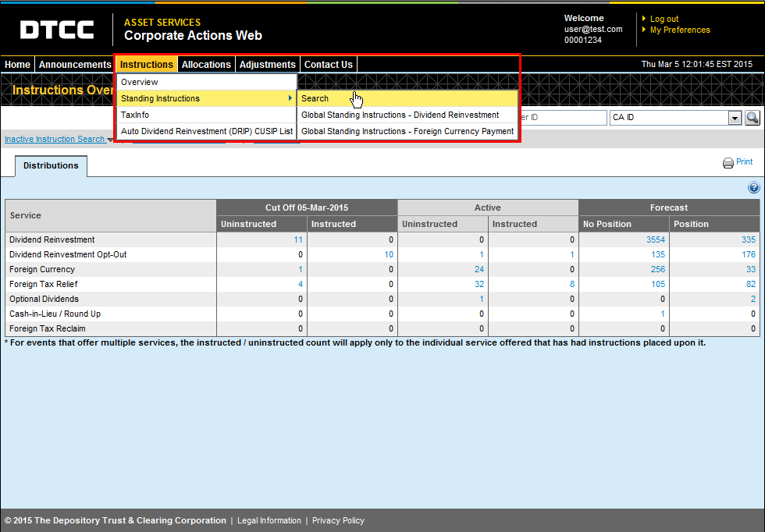
Task: Open Auto Dividend Reinvestment (DRIP) CUSIP List
Action: coord(206,131)
